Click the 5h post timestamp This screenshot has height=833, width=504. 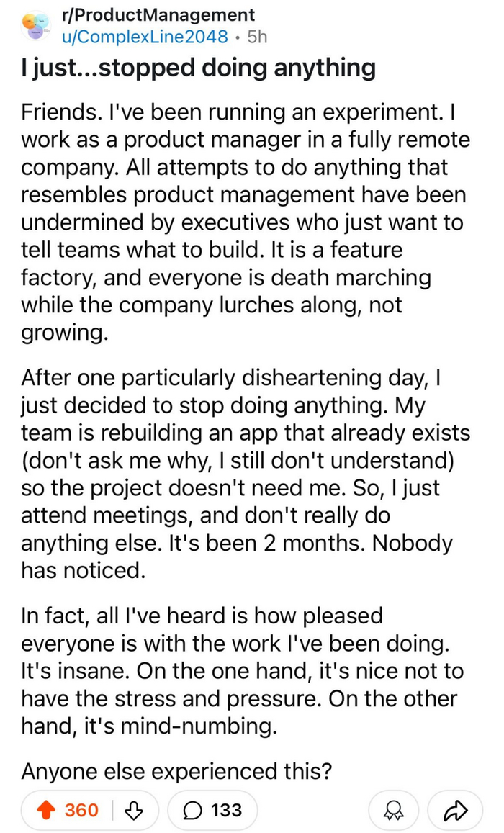click(x=256, y=36)
